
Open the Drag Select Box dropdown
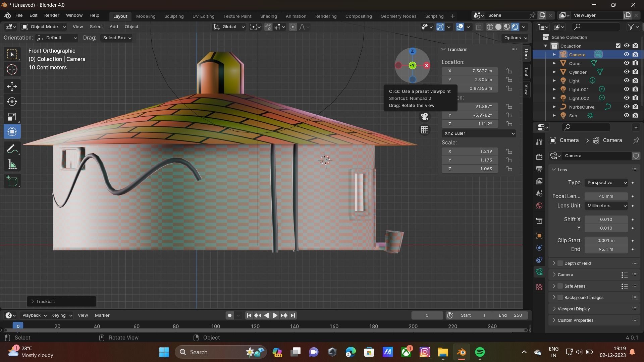[x=117, y=38]
